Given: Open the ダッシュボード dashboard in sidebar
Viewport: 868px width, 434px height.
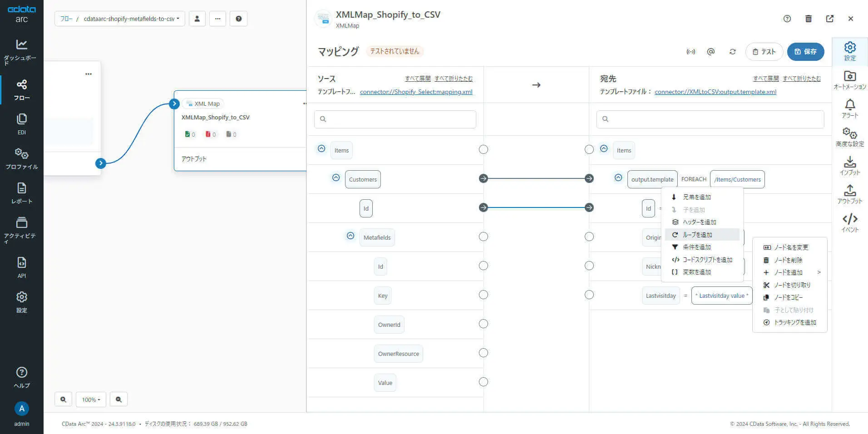Looking at the screenshot, I should (21, 51).
